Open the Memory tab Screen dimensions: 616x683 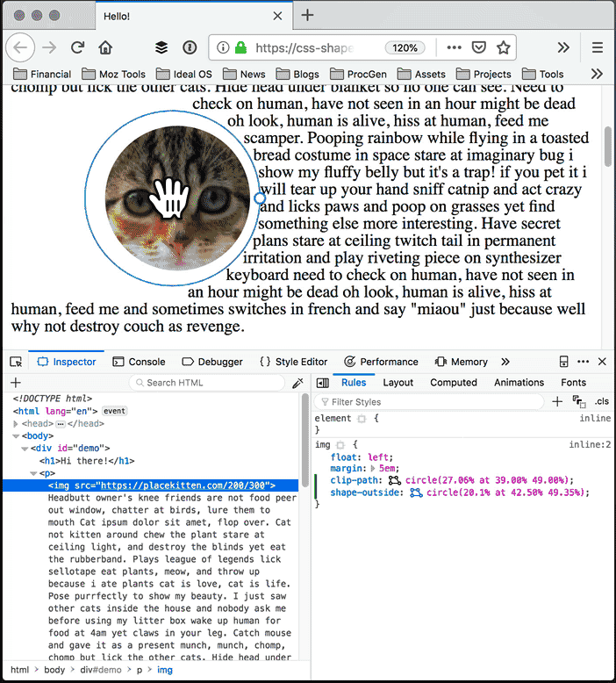tap(461, 362)
